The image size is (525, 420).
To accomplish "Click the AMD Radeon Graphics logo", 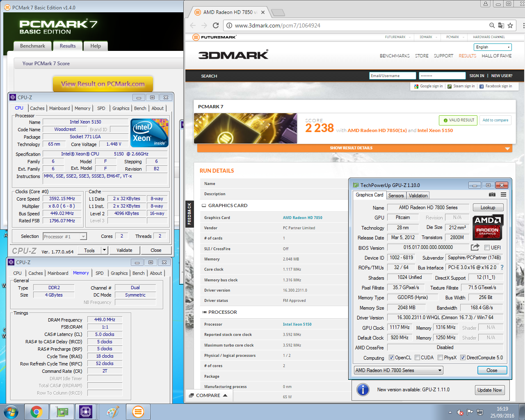I will 488,228.
